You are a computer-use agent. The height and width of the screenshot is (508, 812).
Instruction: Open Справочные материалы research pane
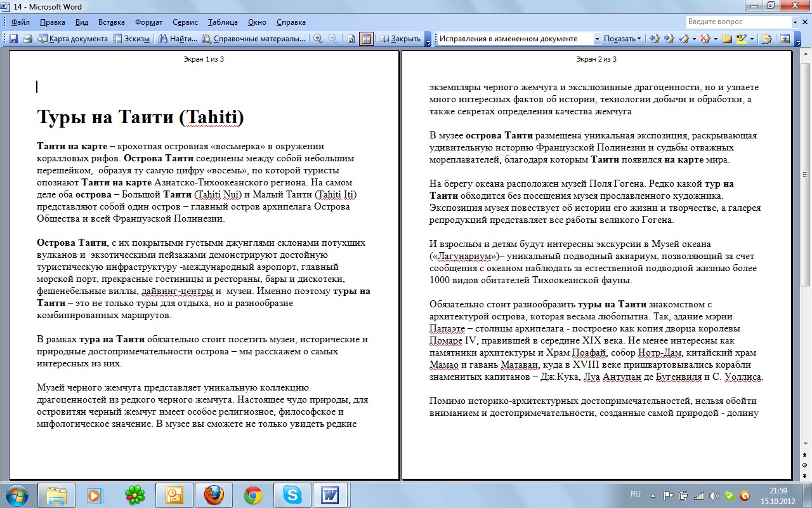(x=254, y=39)
